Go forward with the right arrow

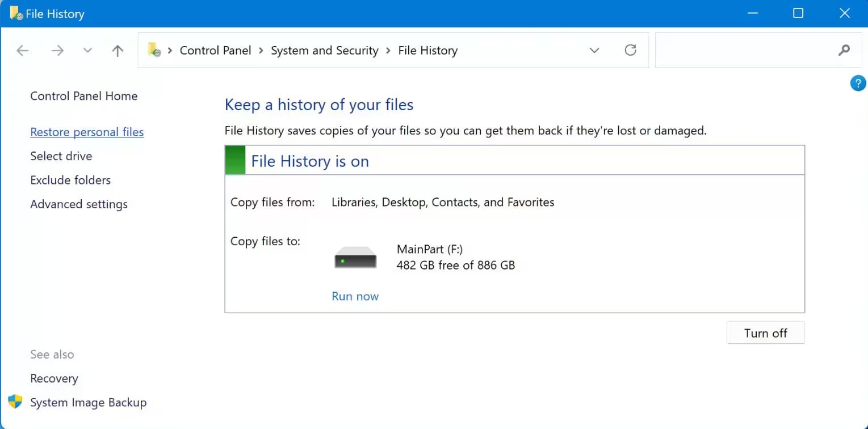(x=57, y=51)
